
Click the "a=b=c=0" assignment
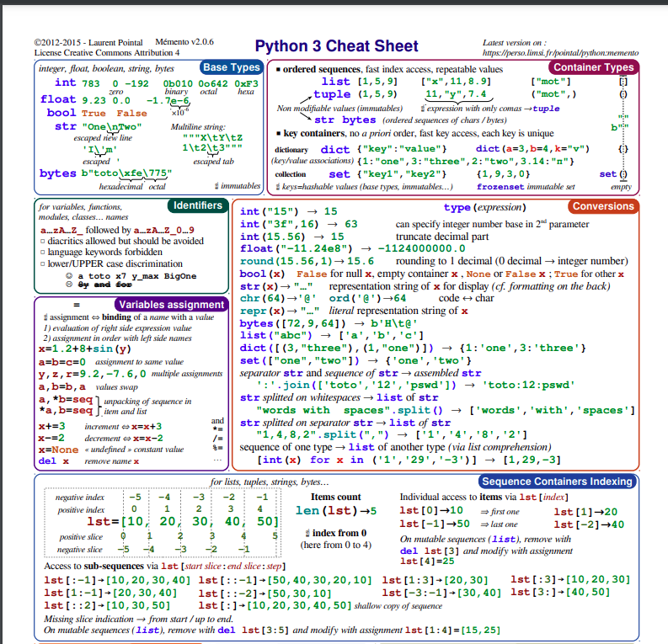tap(62, 362)
